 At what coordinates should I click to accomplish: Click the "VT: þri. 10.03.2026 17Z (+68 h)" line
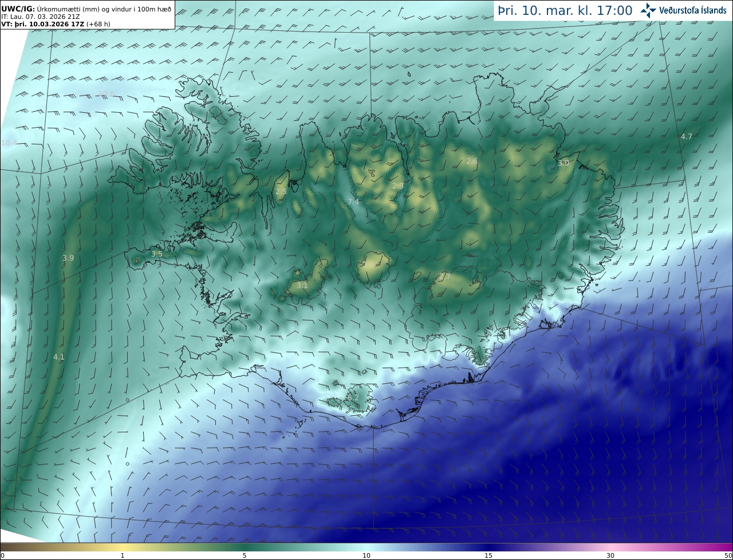coord(56,24)
